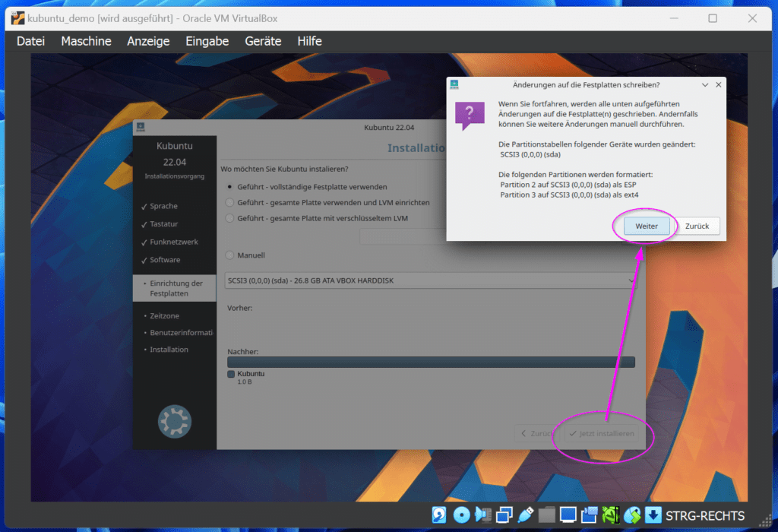
Task: Select the Manuell partitioning option
Action: 245,255
